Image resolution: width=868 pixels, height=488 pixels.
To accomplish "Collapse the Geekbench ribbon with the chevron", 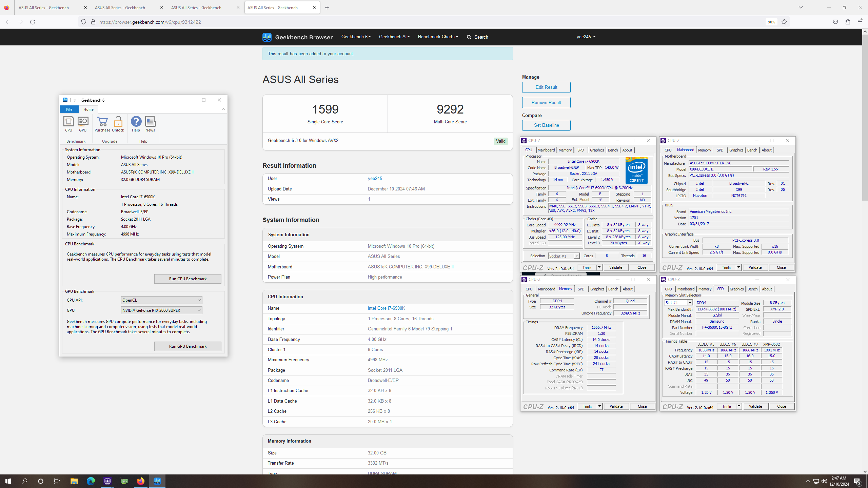I will pos(223,109).
